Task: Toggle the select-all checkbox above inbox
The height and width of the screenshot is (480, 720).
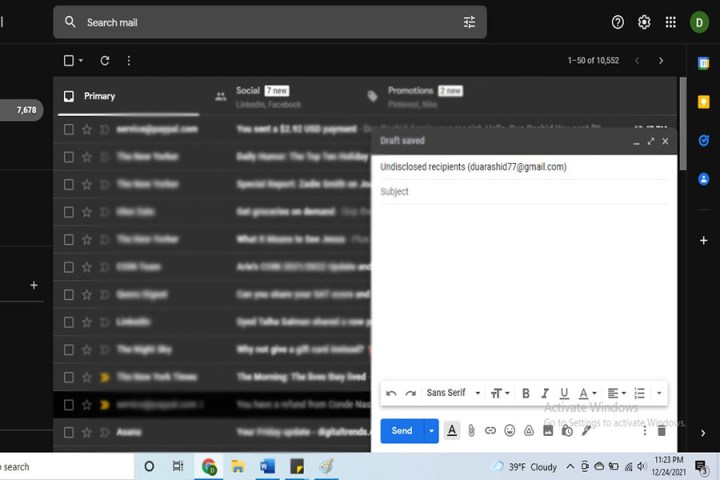Action: [69, 61]
